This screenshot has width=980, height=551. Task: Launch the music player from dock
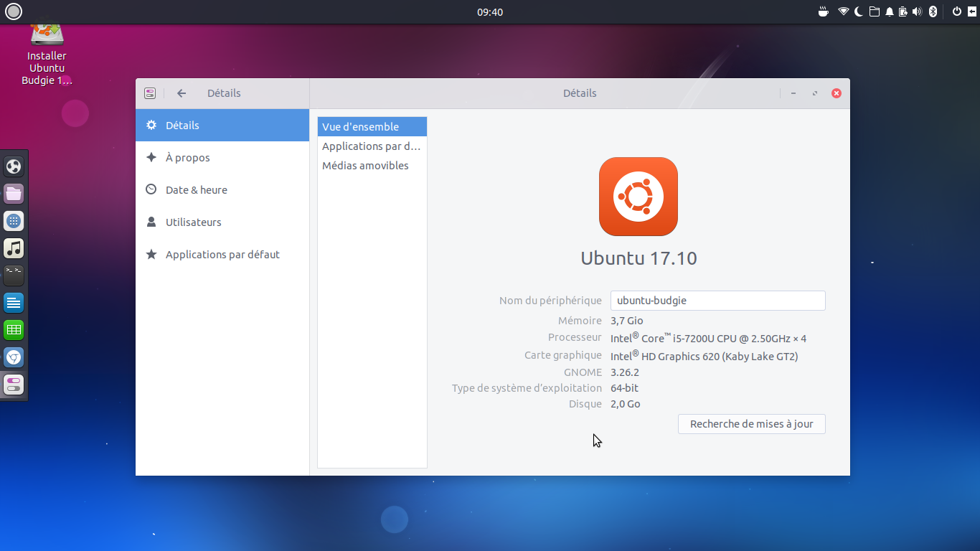[x=14, y=248]
